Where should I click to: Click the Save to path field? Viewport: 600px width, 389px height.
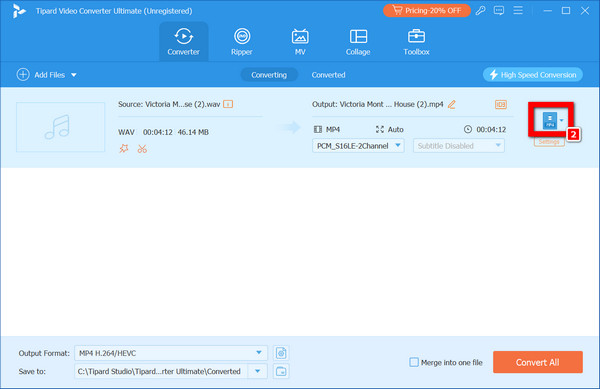[161, 371]
